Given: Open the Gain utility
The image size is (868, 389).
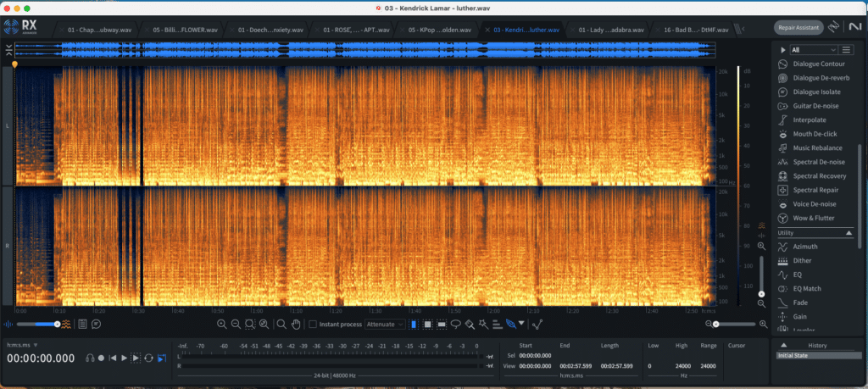Looking at the screenshot, I should point(793,316).
